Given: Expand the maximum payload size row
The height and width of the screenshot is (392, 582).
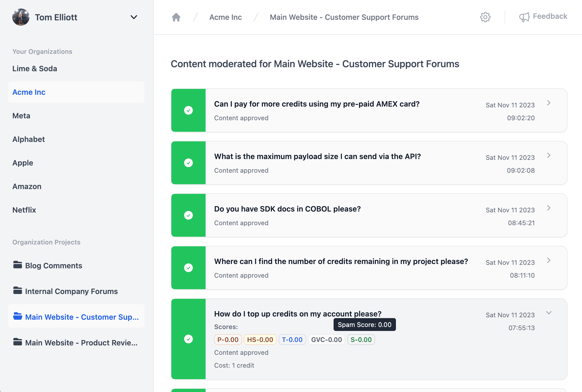Looking at the screenshot, I should tap(549, 156).
